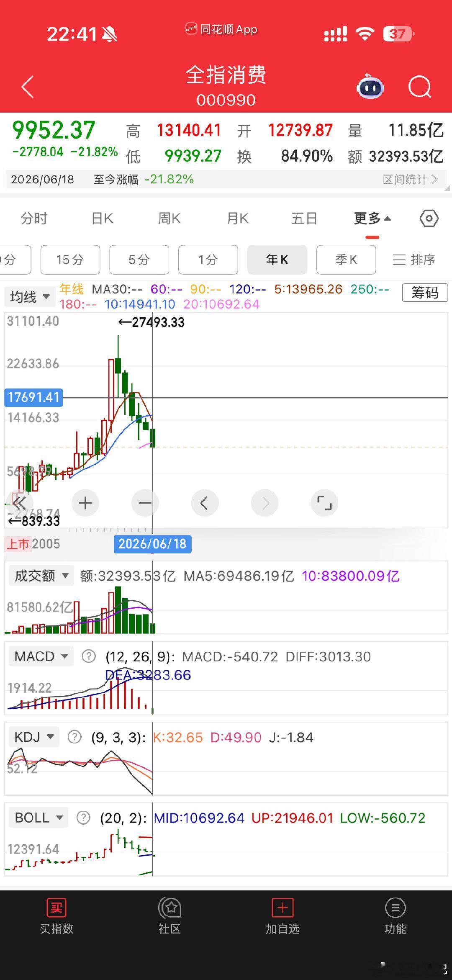Tap the 上市 2005 listing label
The image size is (452, 980).
33,544
